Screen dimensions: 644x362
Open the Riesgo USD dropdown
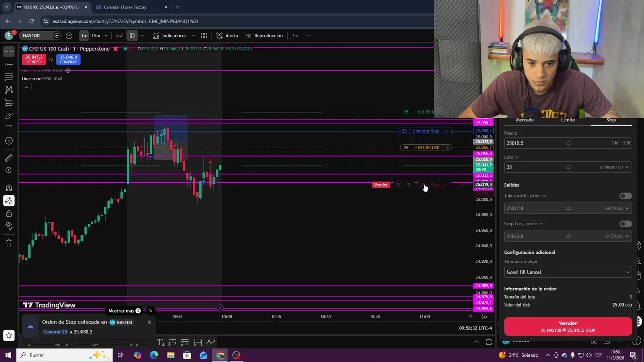point(614,167)
